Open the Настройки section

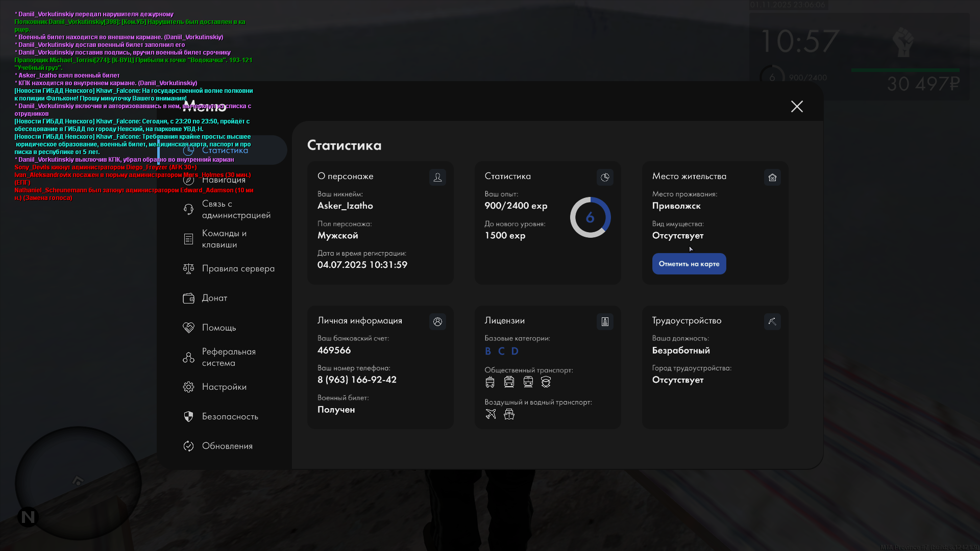point(224,387)
